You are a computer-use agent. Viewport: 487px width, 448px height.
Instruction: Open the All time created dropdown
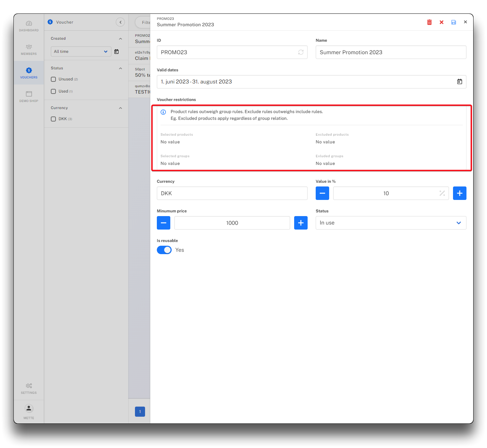tap(81, 51)
